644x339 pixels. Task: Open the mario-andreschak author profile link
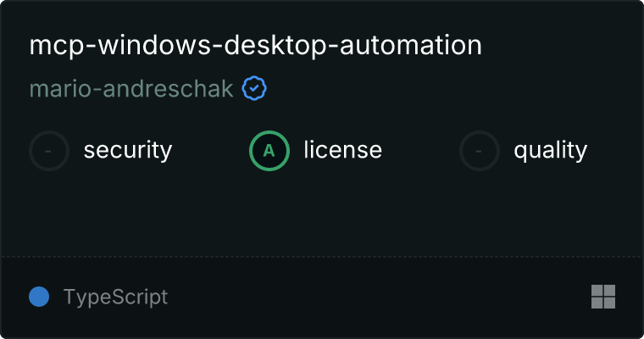pyautogui.click(x=131, y=88)
